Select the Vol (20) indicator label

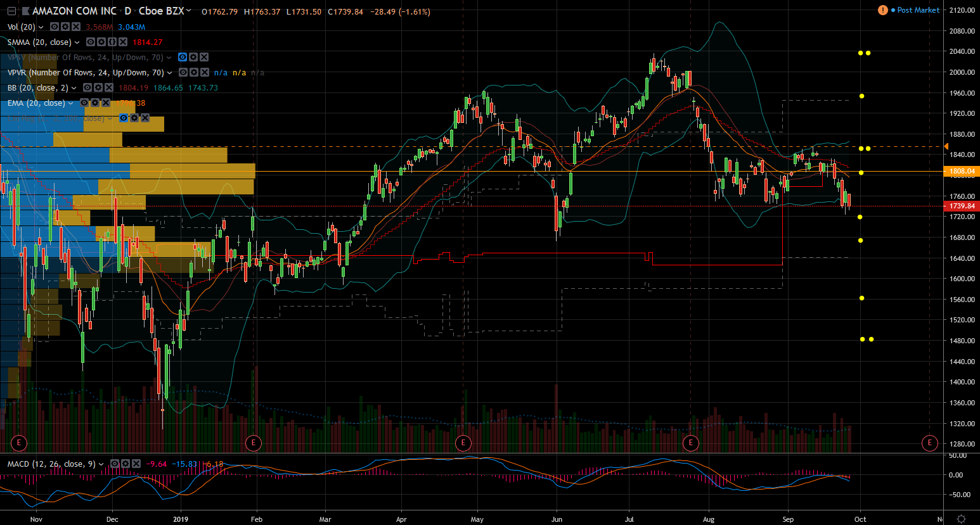coord(22,27)
